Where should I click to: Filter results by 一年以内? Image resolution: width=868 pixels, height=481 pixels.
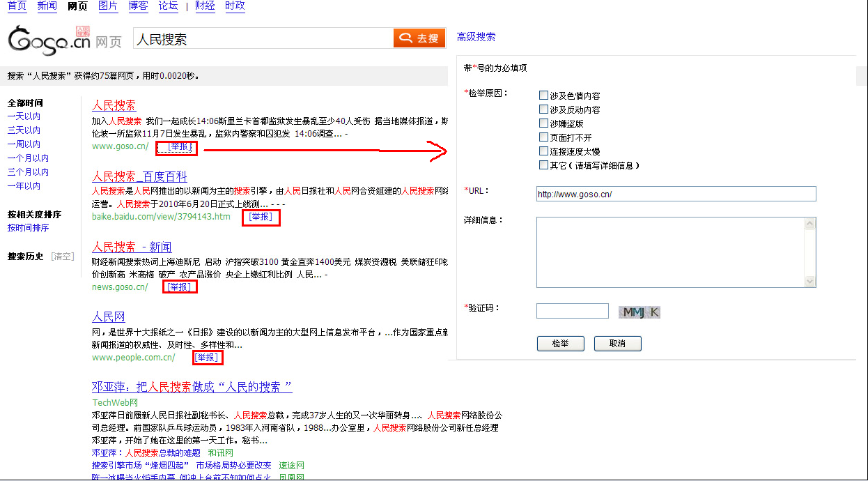click(24, 186)
